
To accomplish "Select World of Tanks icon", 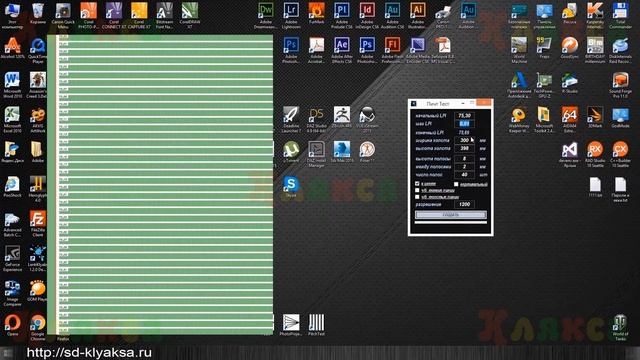I will [x=620, y=327].
